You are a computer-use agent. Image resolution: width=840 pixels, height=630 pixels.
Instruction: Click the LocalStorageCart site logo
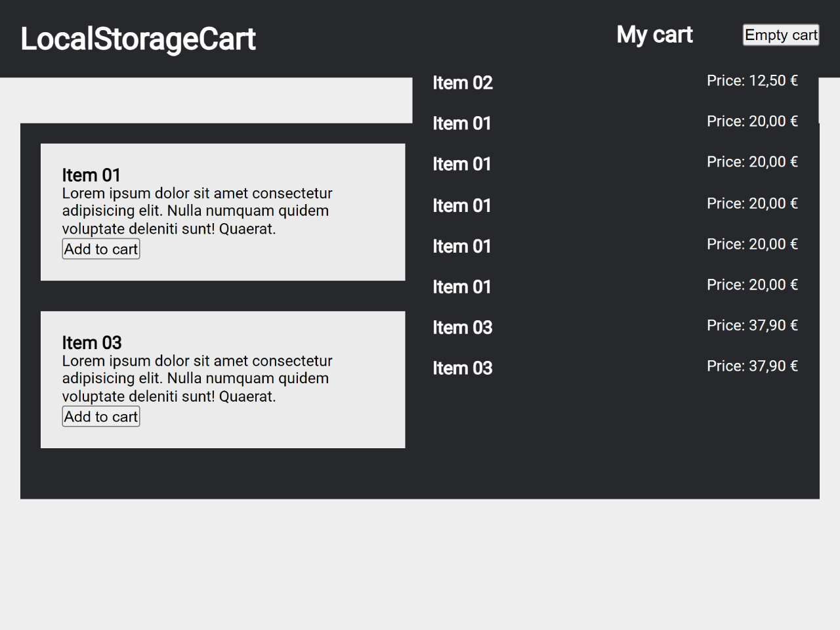coord(138,39)
